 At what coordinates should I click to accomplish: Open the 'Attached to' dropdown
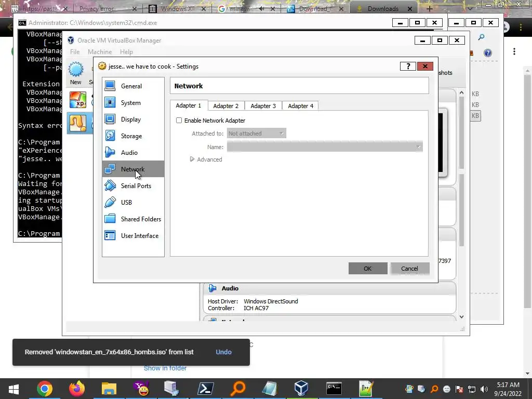point(257,134)
